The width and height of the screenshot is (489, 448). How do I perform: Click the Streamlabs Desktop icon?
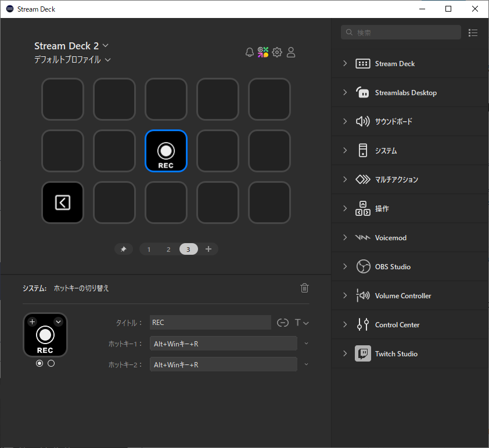coord(363,92)
